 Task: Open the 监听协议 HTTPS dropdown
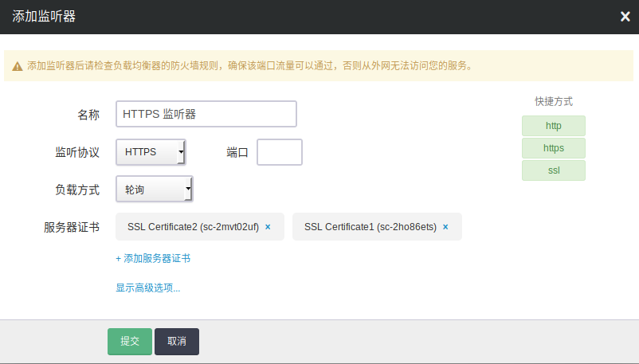[151, 152]
